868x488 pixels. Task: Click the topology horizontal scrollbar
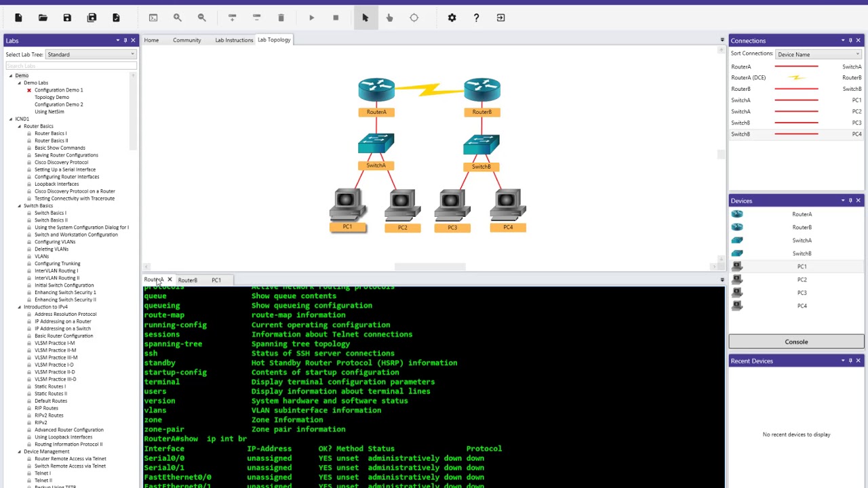[x=430, y=266]
